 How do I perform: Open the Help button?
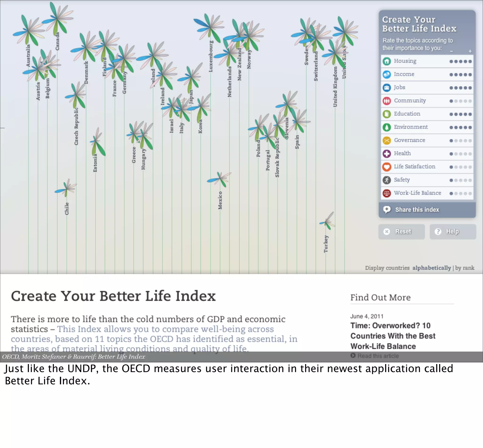(x=453, y=232)
